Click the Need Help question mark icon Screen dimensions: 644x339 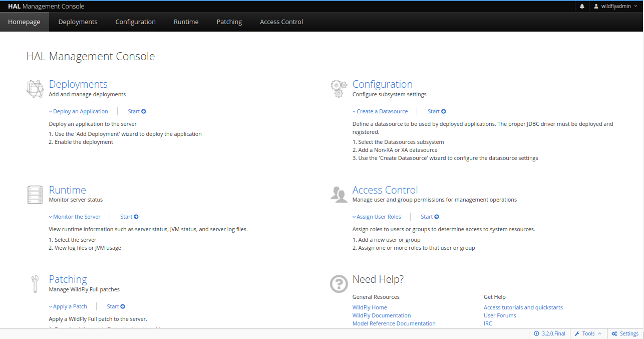(x=339, y=284)
